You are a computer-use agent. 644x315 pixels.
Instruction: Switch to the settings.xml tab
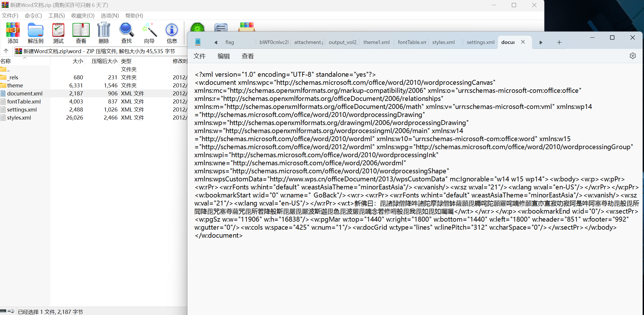pyautogui.click(x=480, y=42)
